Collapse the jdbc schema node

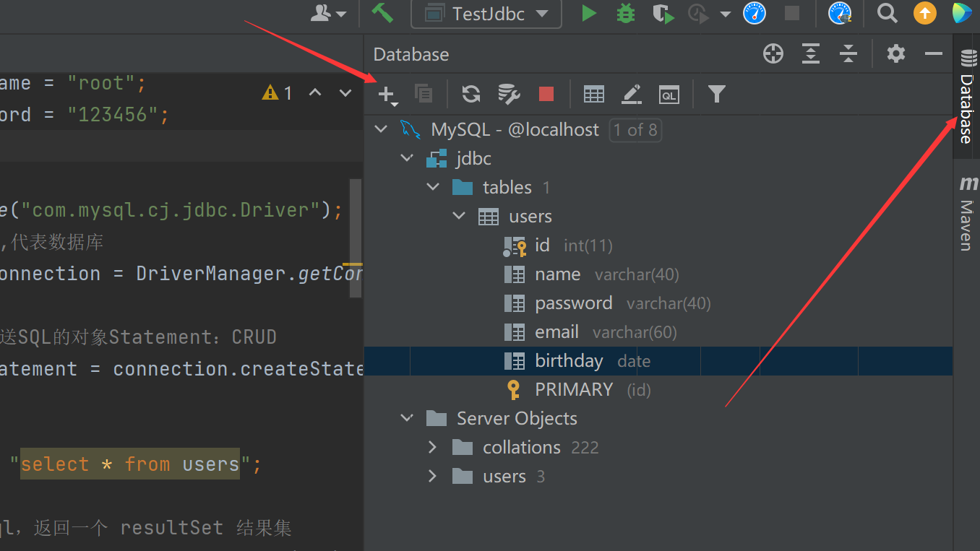point(408,159)
